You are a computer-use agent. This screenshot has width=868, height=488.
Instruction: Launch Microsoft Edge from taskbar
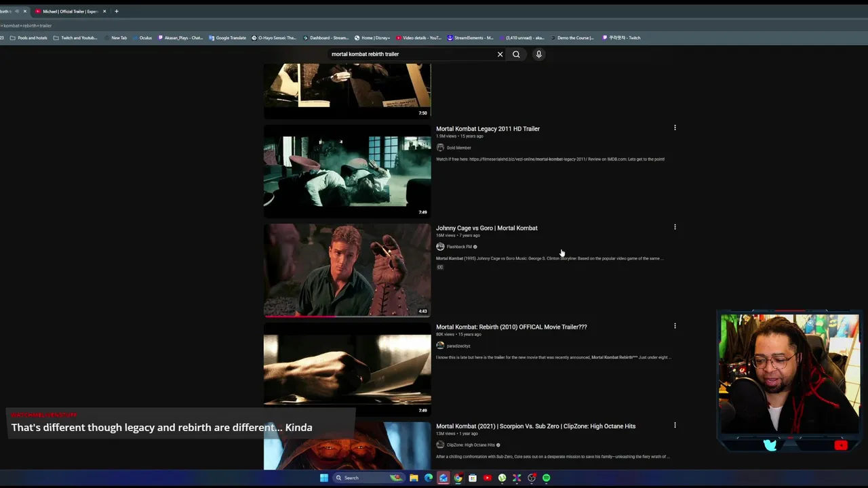[429, 478]
